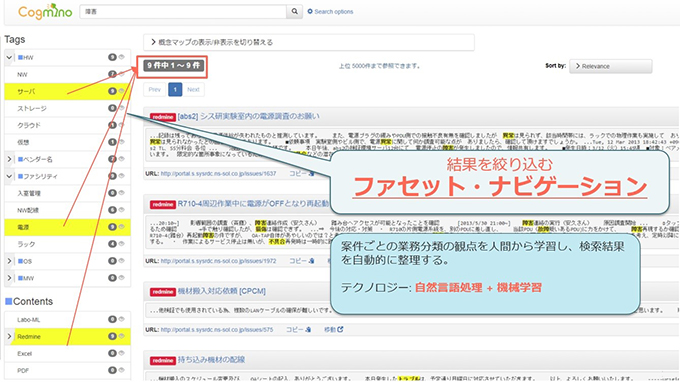The height and width of the screenshot is (382, 680).
Task: Toggle the eye icon on PDF row
Action: pyautogui.click(x=122, y=370)
